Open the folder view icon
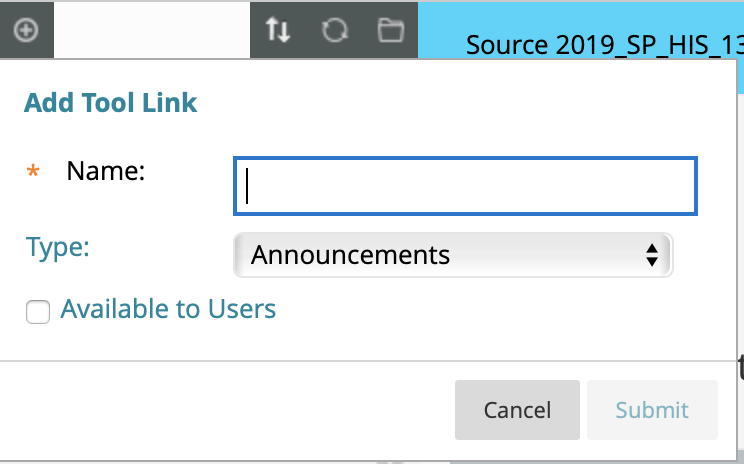The image size is (744, 464). [x=391, y=30]
